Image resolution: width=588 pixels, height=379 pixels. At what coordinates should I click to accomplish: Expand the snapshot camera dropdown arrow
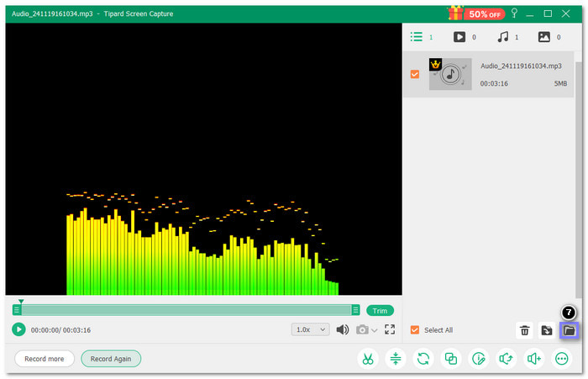[375, 330]
